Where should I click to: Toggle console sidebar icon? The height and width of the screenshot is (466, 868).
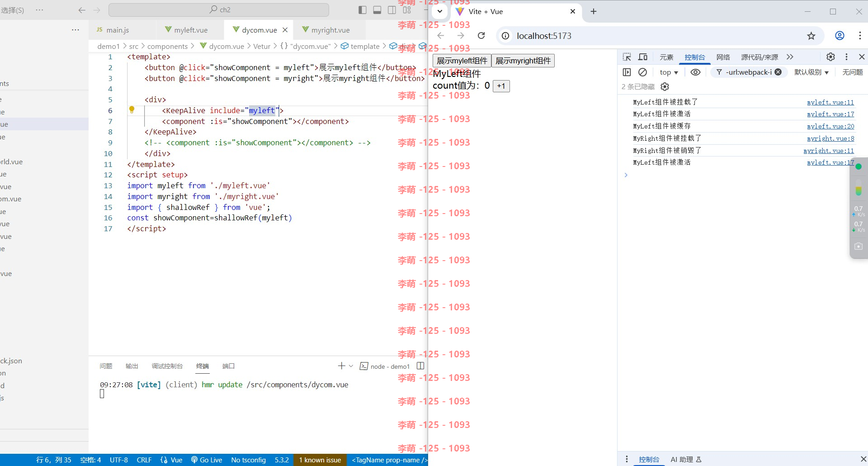627,72
